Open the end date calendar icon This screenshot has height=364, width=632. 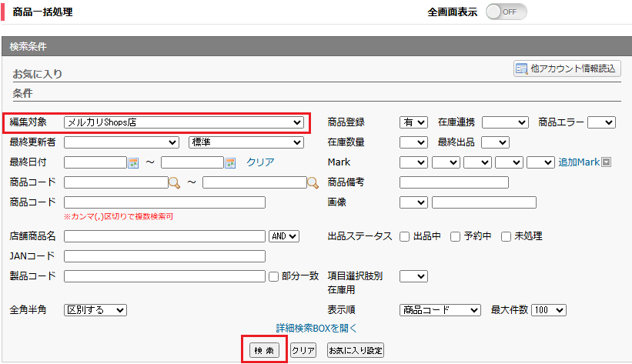coord(230,163)
